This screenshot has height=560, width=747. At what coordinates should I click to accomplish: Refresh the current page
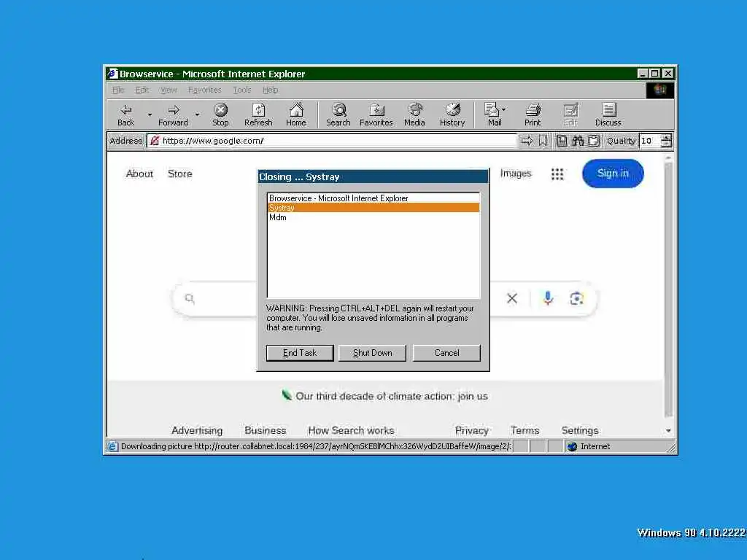[258, 115]
